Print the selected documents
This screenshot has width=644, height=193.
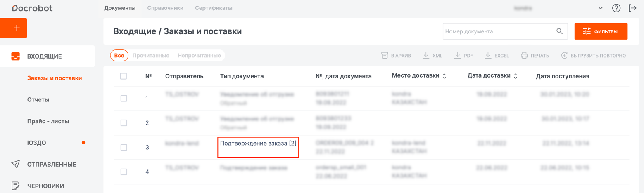pos(535,56)
